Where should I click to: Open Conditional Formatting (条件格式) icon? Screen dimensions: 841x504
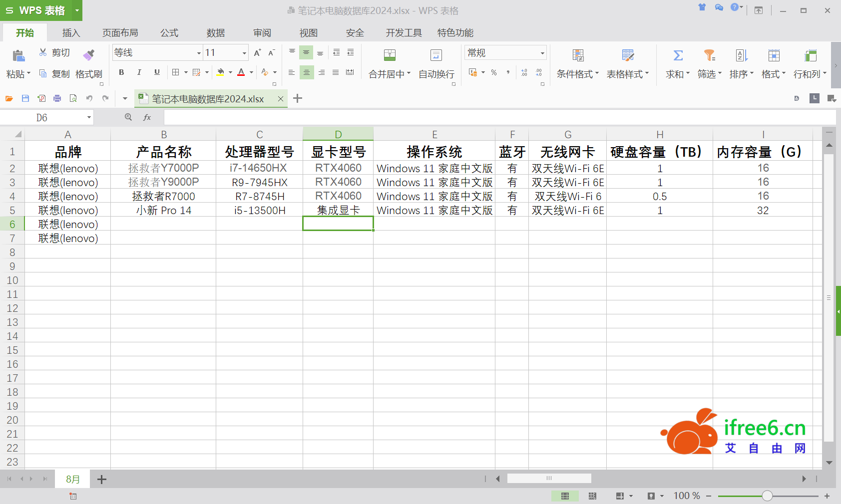[x=578, y=55]
